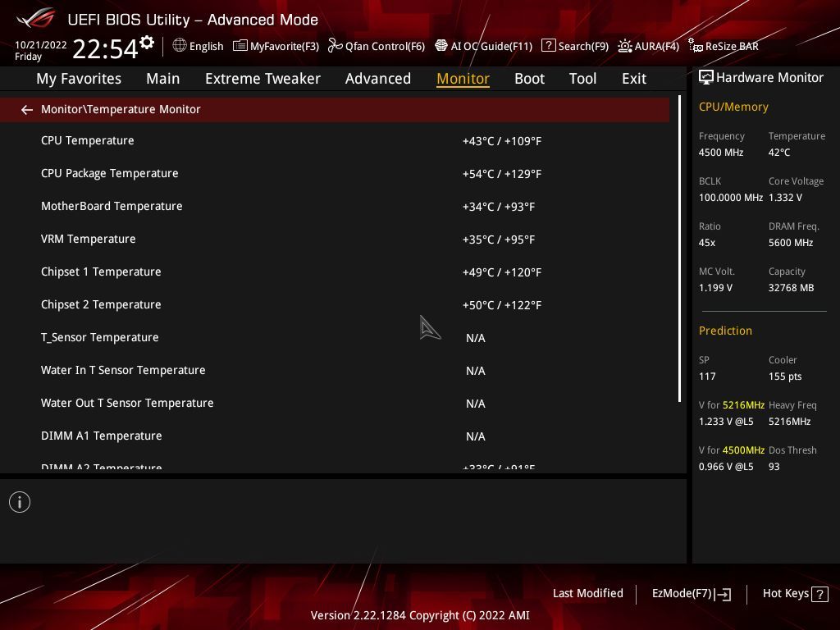This screenshot has height=630, width=840.
Task: Select Water In T Sensor Temperature row
Action: [335, 370]
